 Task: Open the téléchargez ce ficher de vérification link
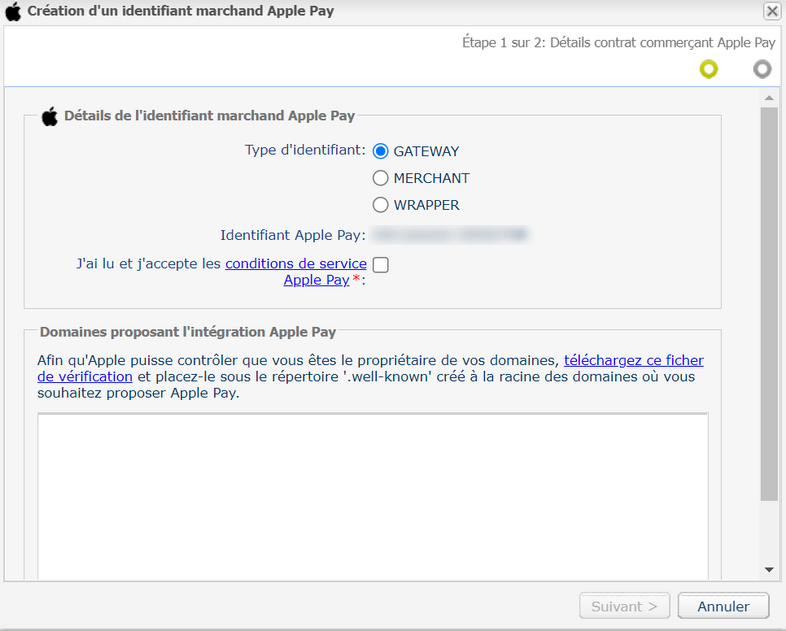click(x=370, y=368)
